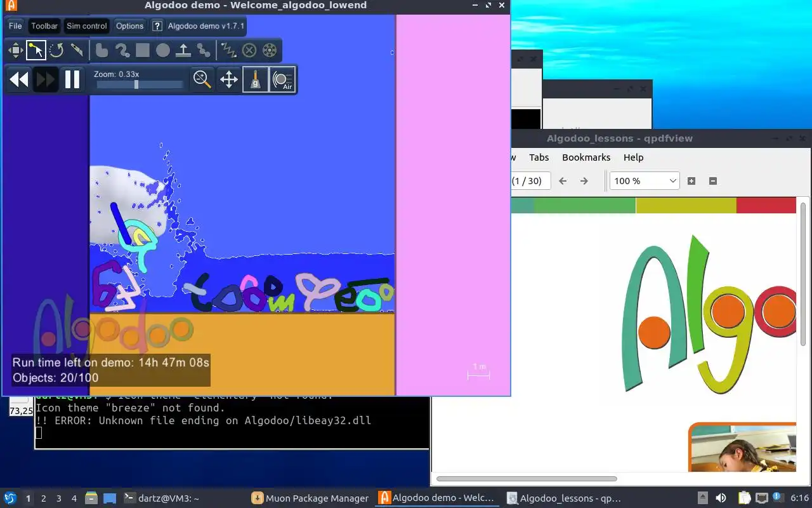Select the Box tool
Image resolution: width=812 pixels, height=508 pixels.
[x=142, y=50]
